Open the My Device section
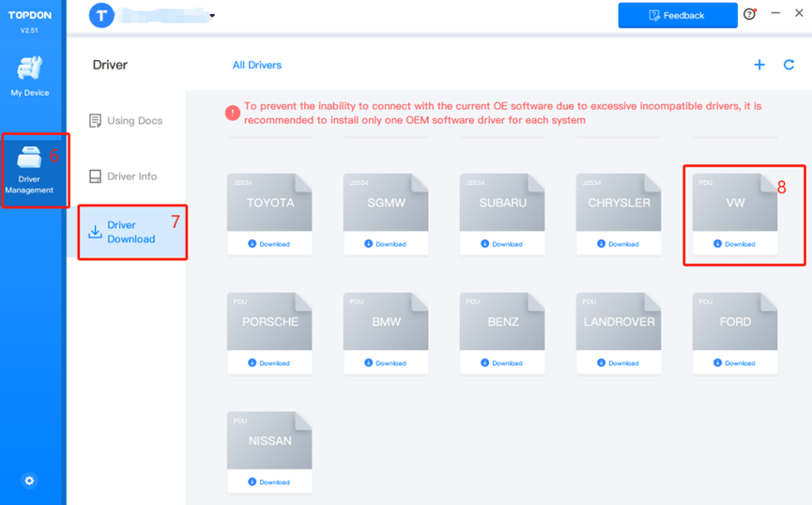This screenshot has height=505, width=812. coord(30,76)
